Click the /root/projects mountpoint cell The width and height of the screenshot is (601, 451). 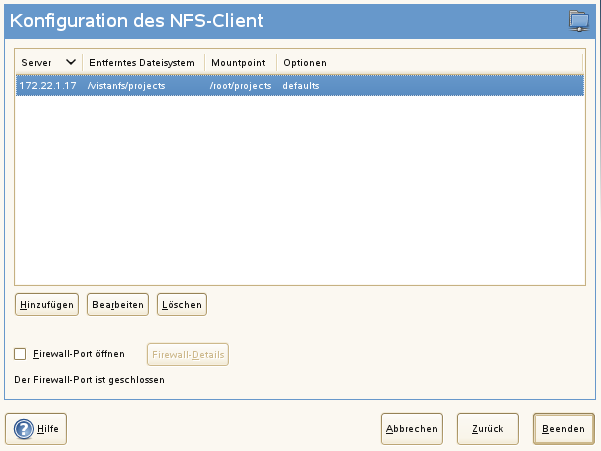click(x=240, y=86)
